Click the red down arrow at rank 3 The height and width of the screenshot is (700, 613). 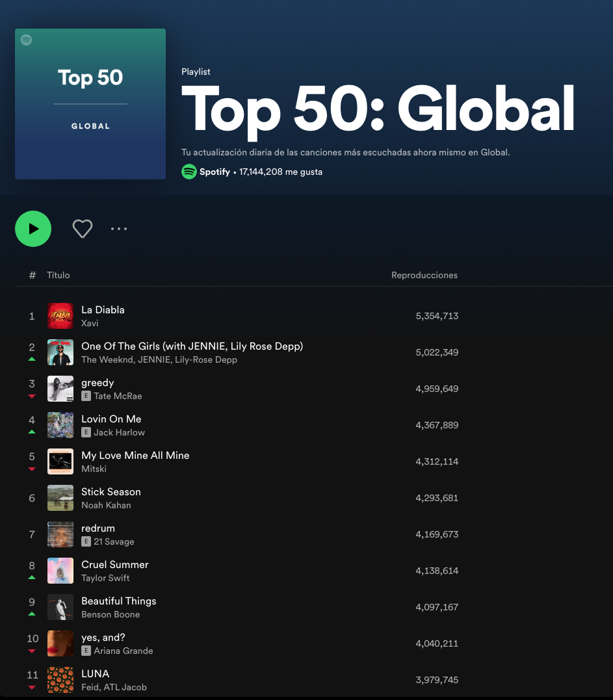click(x=32, y=396)
